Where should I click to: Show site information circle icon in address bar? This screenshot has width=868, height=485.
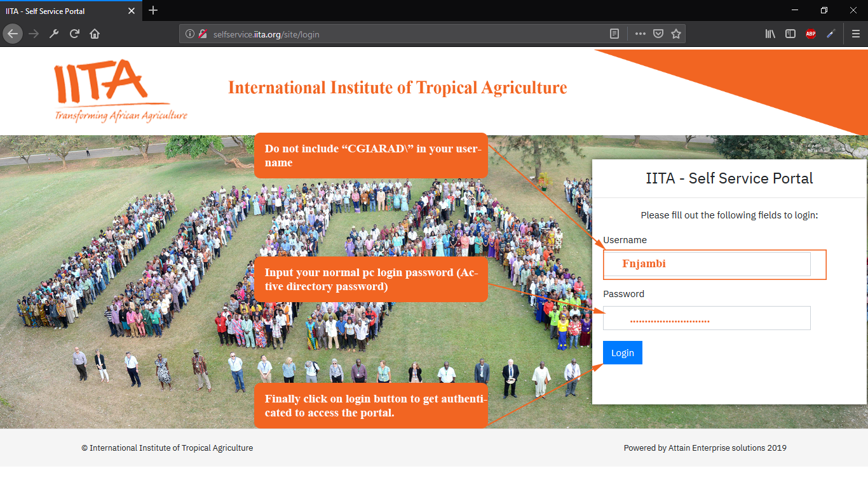pos(190,34)
